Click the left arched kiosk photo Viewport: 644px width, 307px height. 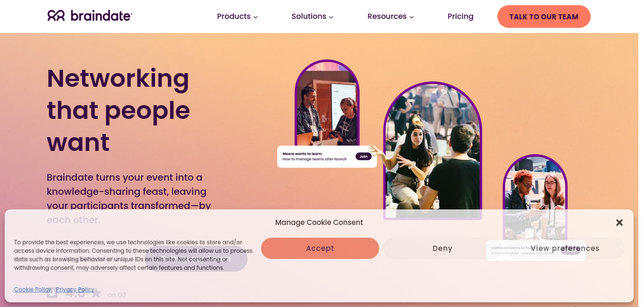point(327,103)
